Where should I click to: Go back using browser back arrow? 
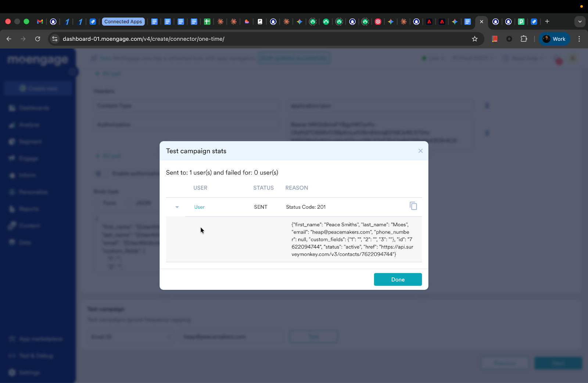pyautogui.click(x=9, y=39)
